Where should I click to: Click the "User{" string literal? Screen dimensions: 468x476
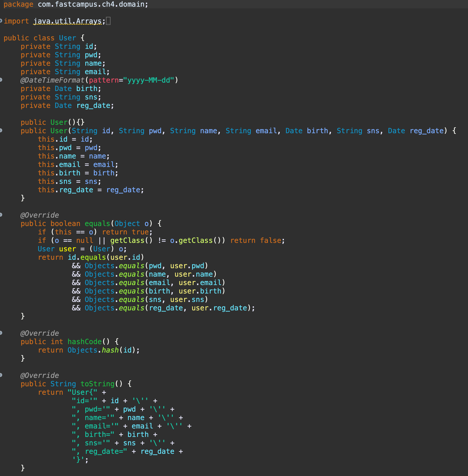coord(82,392)
